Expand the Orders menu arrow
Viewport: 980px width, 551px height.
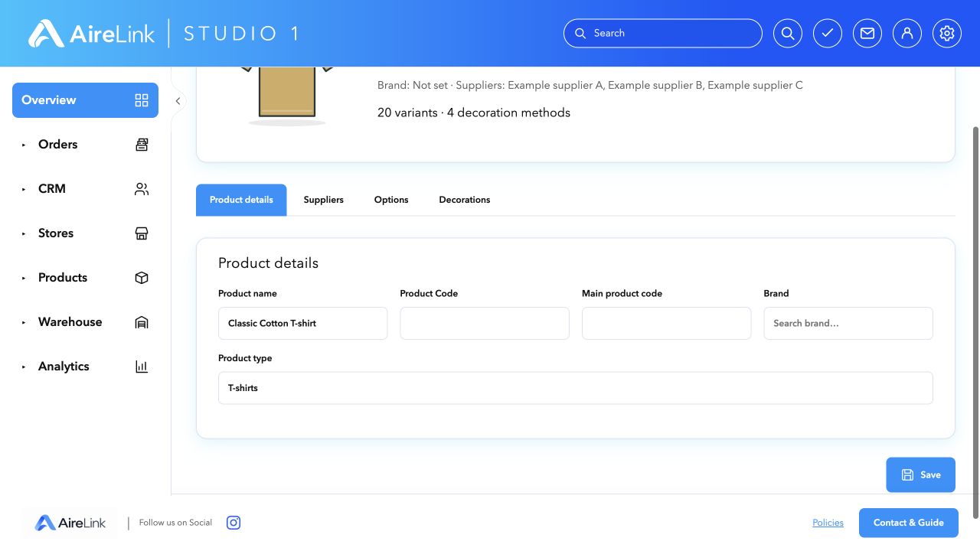pyautogui.click(x=24, y=145)
